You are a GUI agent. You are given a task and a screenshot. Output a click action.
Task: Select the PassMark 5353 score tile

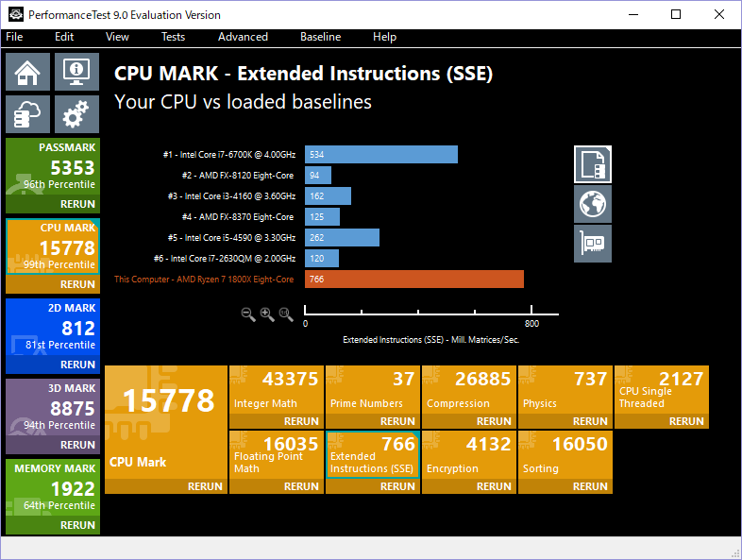tap(53, 166)
